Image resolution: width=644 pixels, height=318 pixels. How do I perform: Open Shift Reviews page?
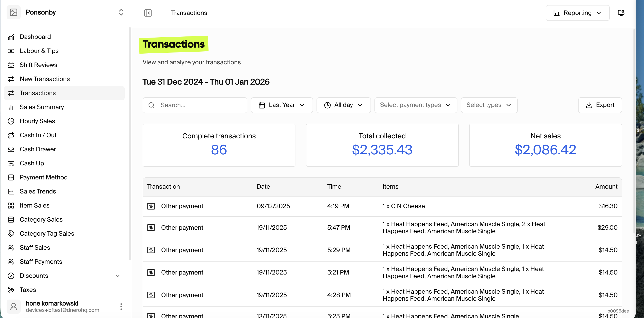(x=64, y=65)
